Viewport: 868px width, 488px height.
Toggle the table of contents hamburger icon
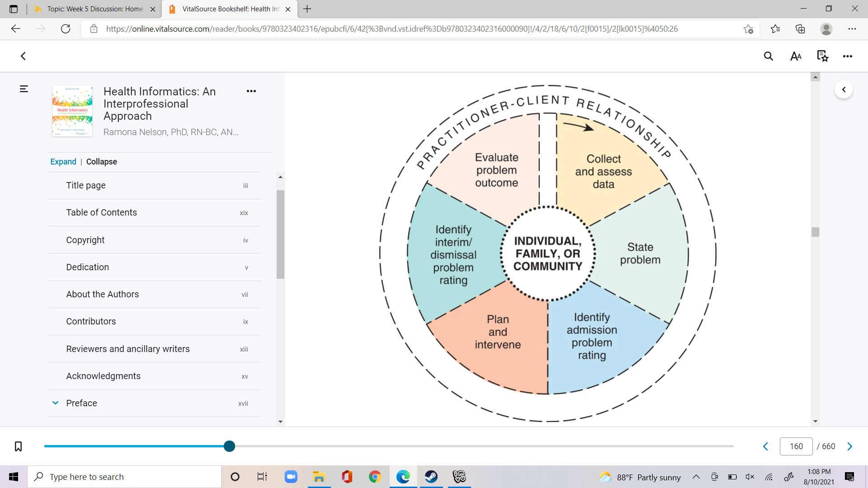coord(24,89)
